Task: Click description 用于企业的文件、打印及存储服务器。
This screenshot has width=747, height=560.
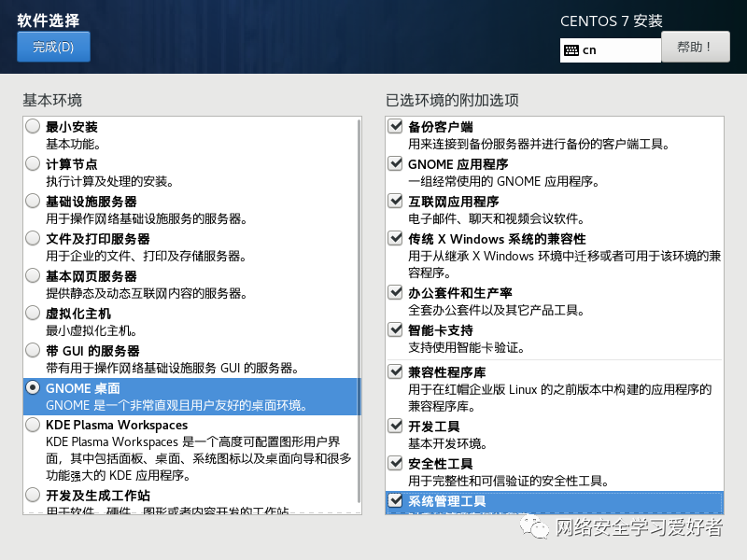Action: pyautogui.click(x=147, y=256)
